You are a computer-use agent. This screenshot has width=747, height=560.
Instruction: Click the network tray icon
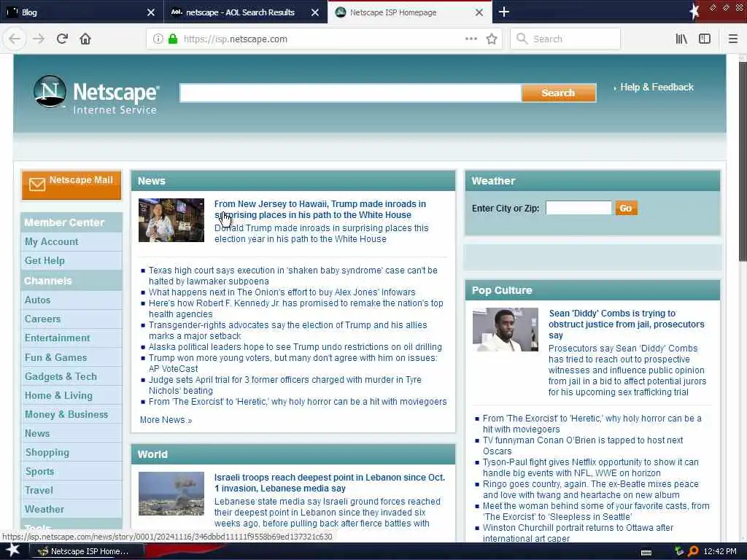[679, 551]
